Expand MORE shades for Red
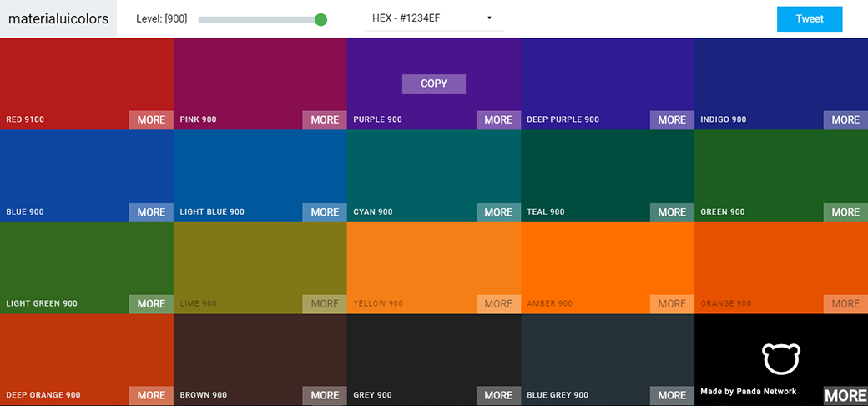 pos(151,120)
